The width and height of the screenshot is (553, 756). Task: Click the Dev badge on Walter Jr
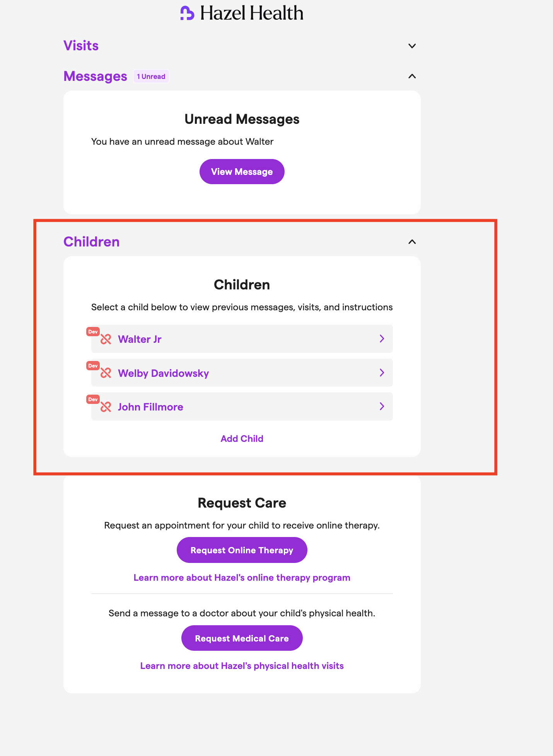coord(93,332)
